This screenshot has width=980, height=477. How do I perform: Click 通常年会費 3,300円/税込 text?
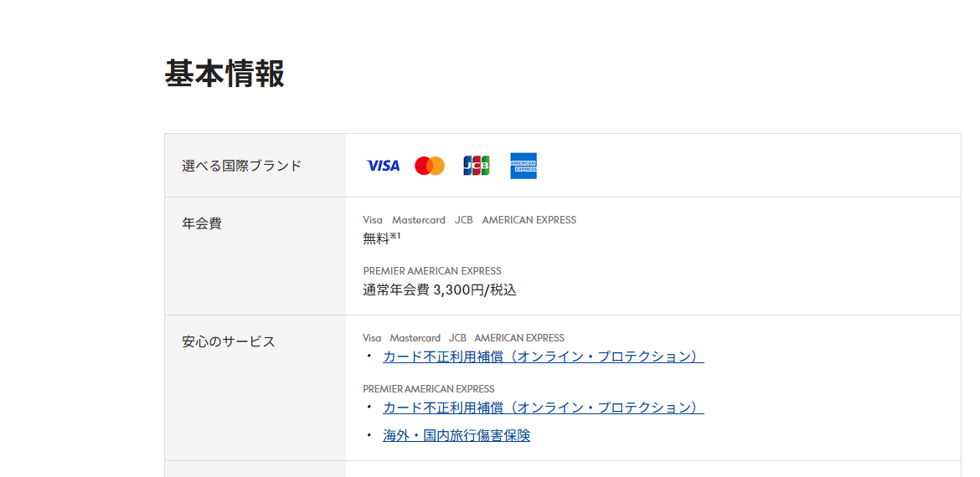tap(440, 290)
